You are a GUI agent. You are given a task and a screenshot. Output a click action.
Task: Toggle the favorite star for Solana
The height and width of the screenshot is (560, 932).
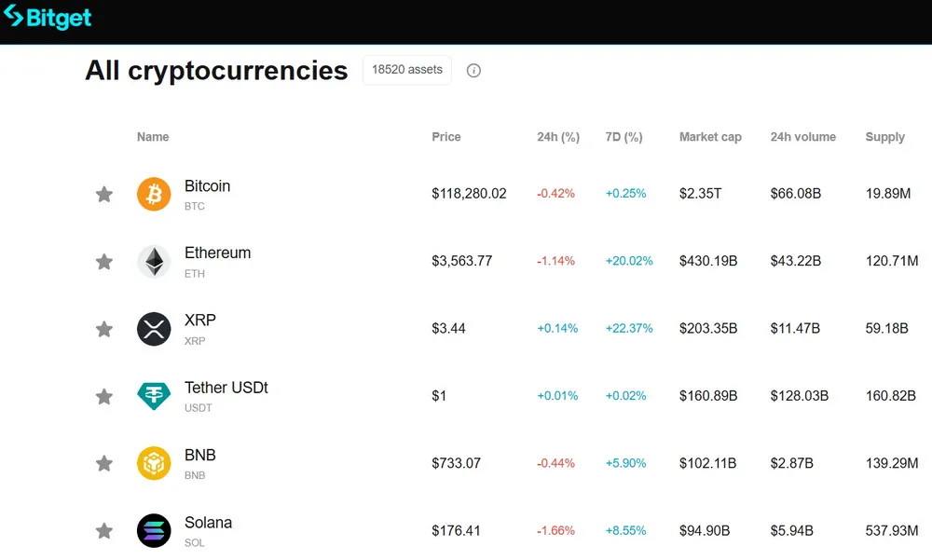point(104,530)
